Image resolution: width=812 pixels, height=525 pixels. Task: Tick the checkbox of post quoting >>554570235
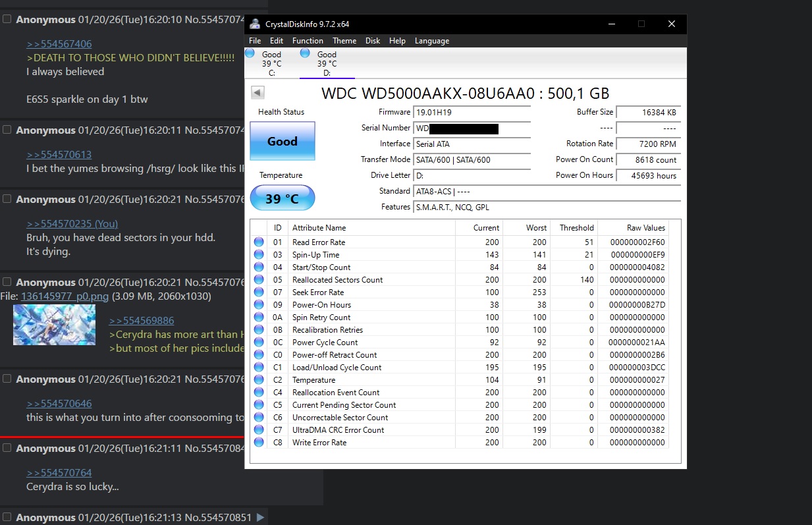click(7, 199)
